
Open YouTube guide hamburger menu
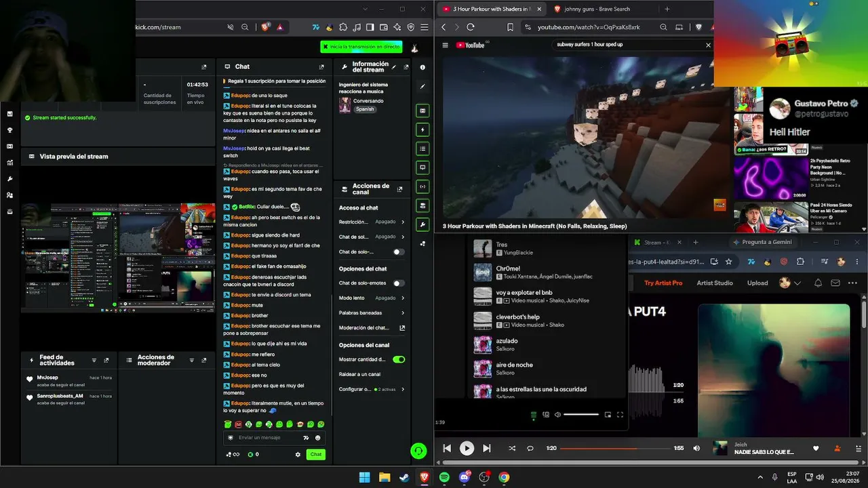click(x=445, y=45)
